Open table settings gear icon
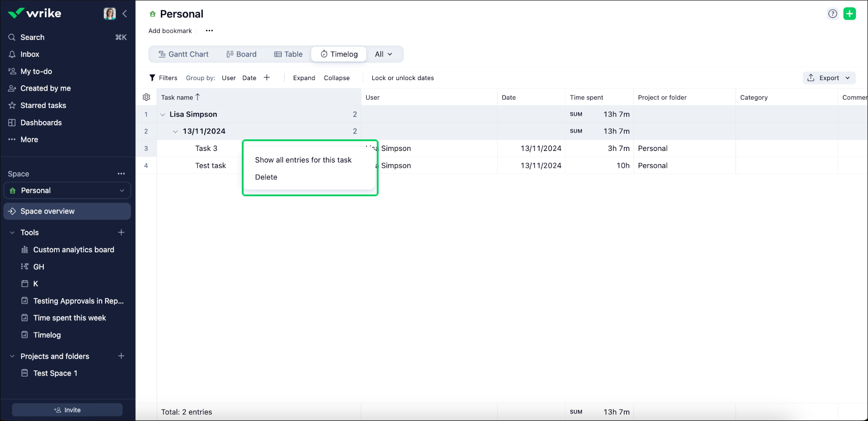 click(146, 97)
